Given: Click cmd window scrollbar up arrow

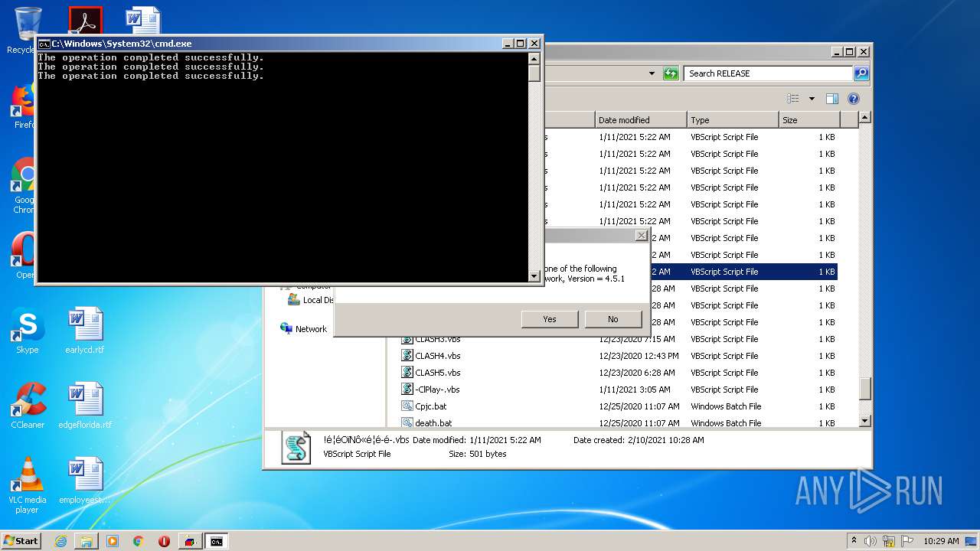Looking at the screenshot, I should tap(534, 58).
